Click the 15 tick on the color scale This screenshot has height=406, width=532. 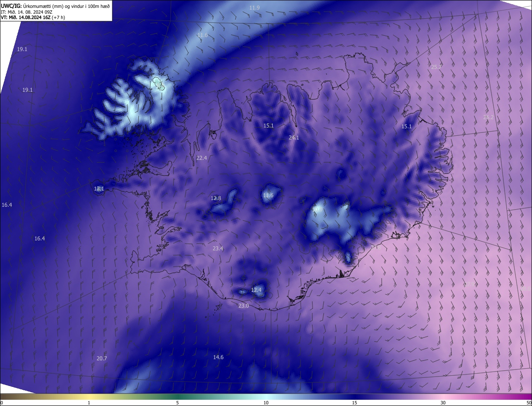[355, 403]
